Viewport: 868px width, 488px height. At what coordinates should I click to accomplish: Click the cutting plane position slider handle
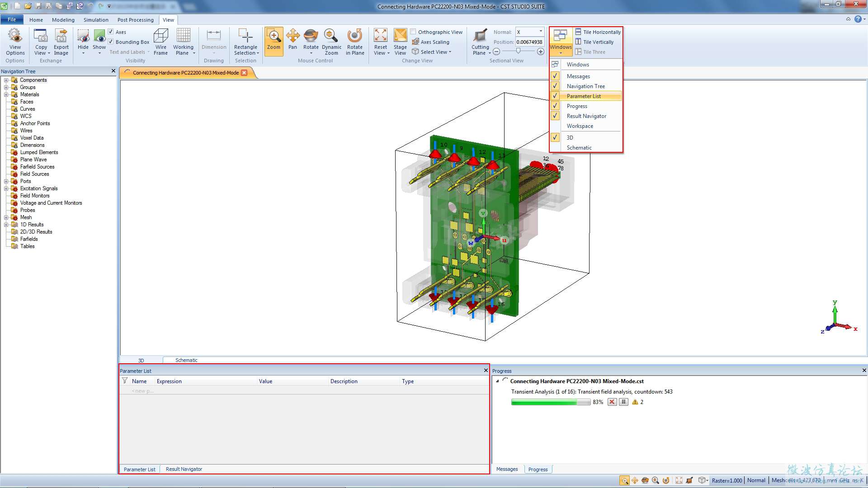click(x=518, y=51)
